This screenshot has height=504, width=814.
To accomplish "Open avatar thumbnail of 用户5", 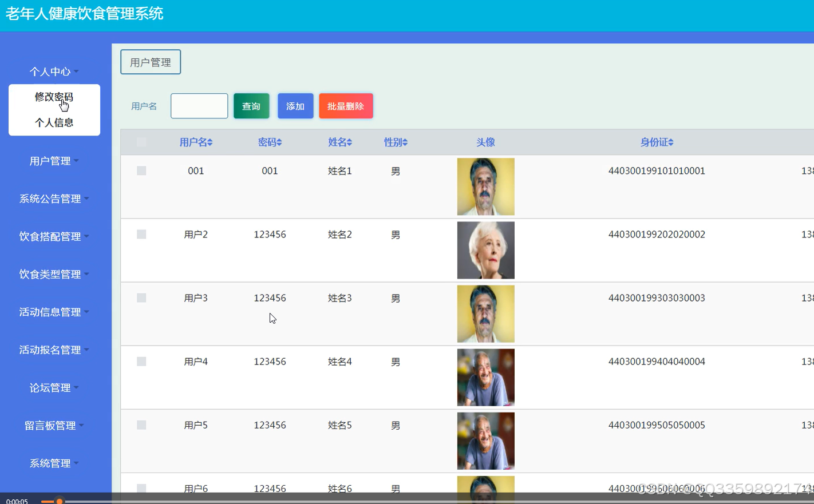I will 486,440.
